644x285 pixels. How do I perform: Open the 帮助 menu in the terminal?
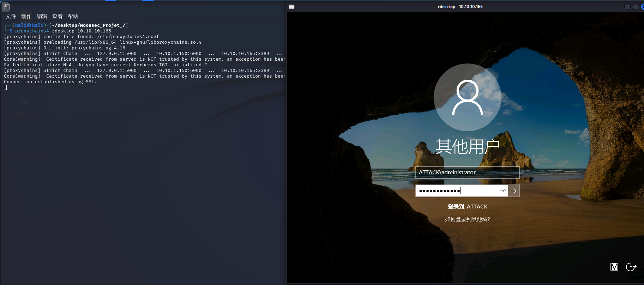click(73, 16)
